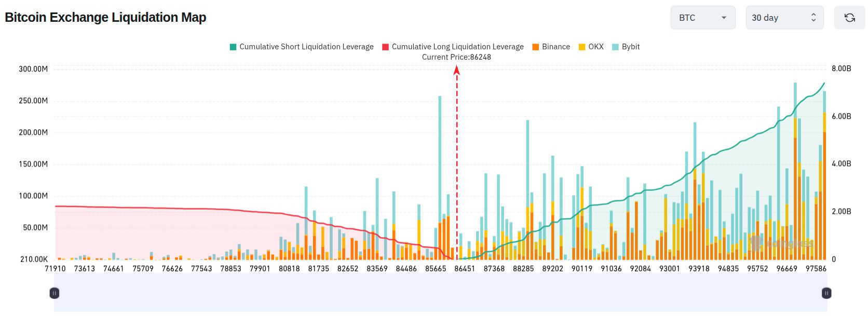The image size is (868, 316).
Task: Click the 30 day stepper arrows
Action: (813, 18)
